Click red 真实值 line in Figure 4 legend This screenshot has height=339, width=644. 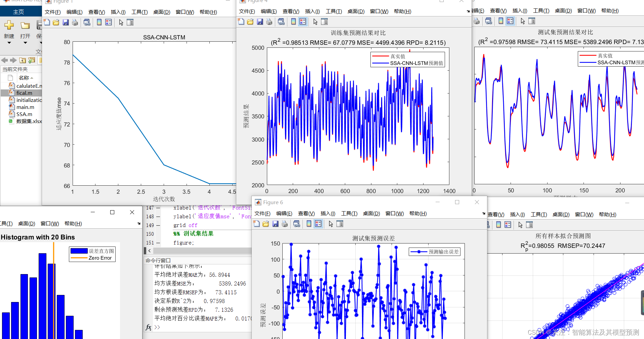(381, 56)
